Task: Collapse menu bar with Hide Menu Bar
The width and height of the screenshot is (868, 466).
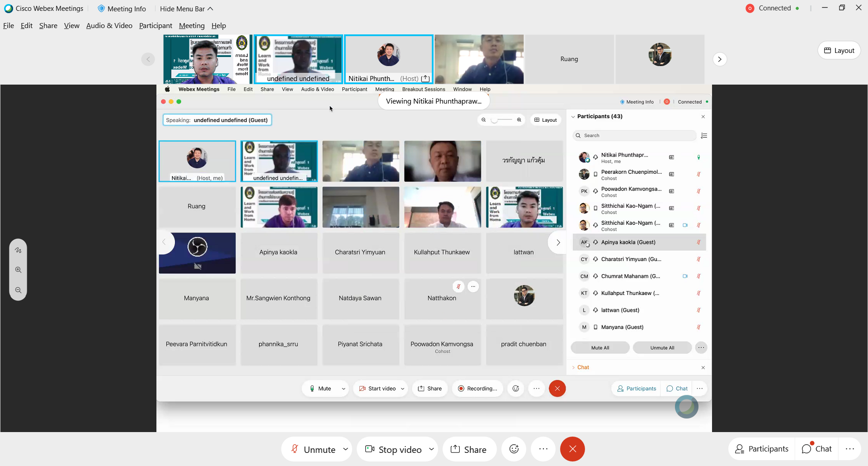Action: 186,9
